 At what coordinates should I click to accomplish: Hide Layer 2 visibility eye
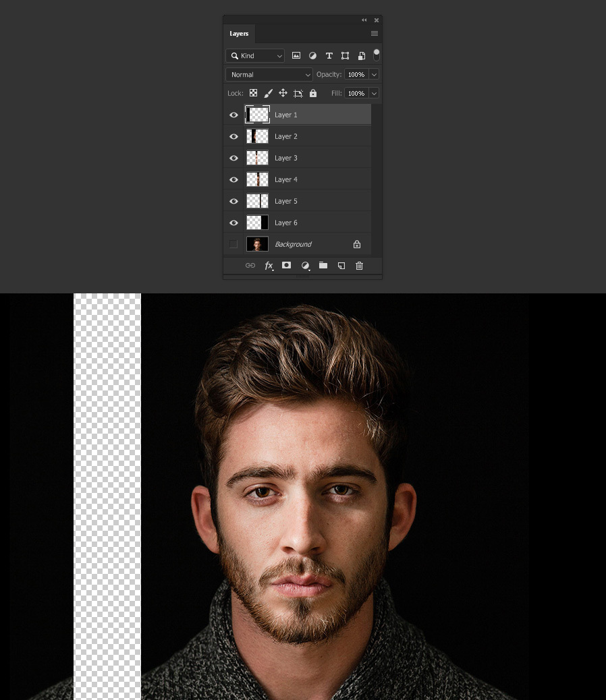pyautogui.click(x=233, y=136)
